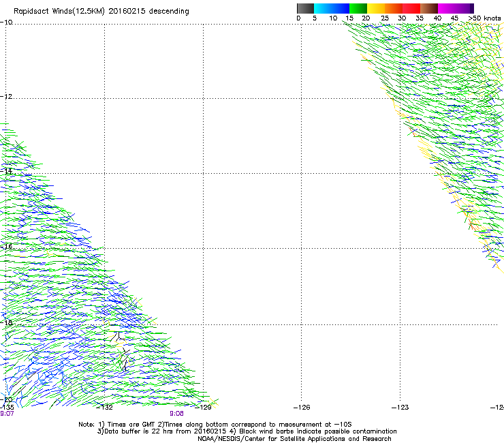Click the orange 25-30 knots legend swatch
The width and height of the screenshot is (504, 443).
point(394,8)
